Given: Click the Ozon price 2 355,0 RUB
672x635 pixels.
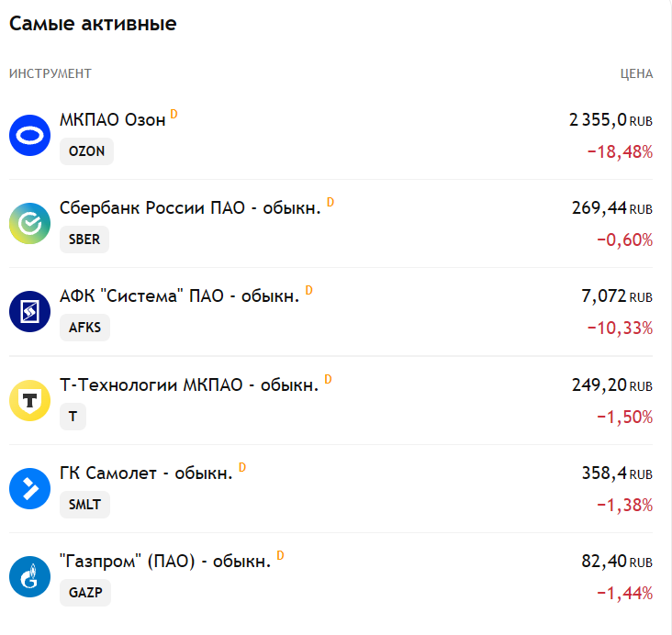Looking at the screenshot, I should click(x=610, y=120).
